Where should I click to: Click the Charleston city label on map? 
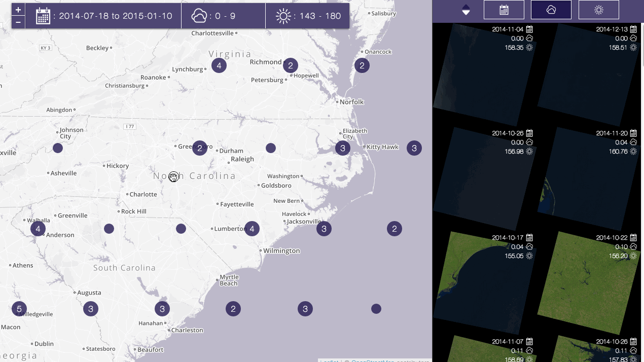point(187,330)
